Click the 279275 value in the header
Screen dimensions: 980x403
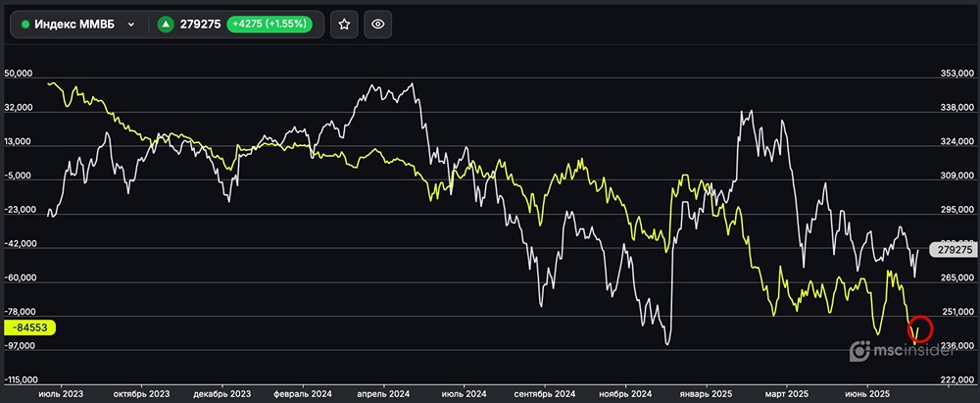pyautogui.click(x=200, y=25)
